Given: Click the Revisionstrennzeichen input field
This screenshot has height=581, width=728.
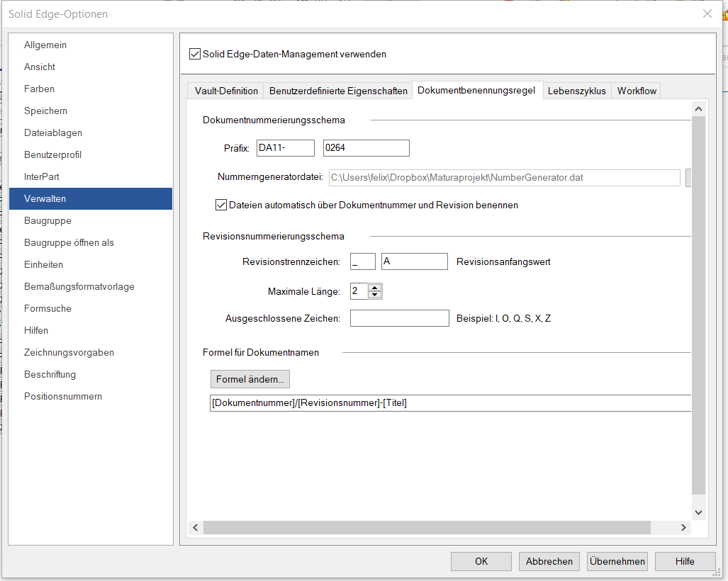Looking at the screenshot, I should pyautogui.click(x=363, y=261).
